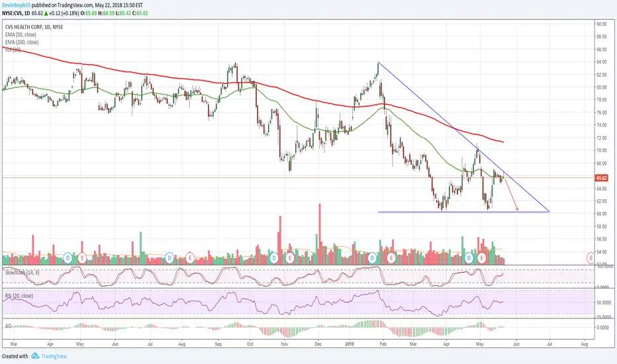Viewport: 617px width, 364px height.
Task: Click the May 2018 earnings E marker
Action: click(x=482, y=258)
